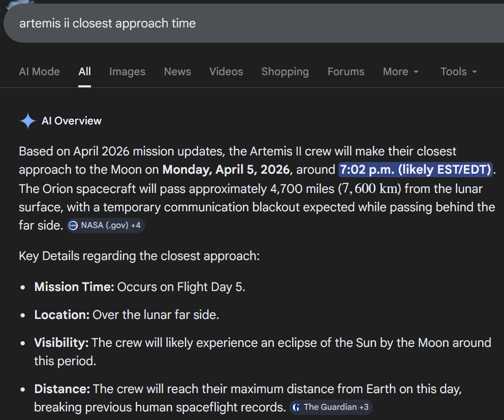Go to Videos tab
This screenshot has height=420, width=504.
(x=226, y=71)
